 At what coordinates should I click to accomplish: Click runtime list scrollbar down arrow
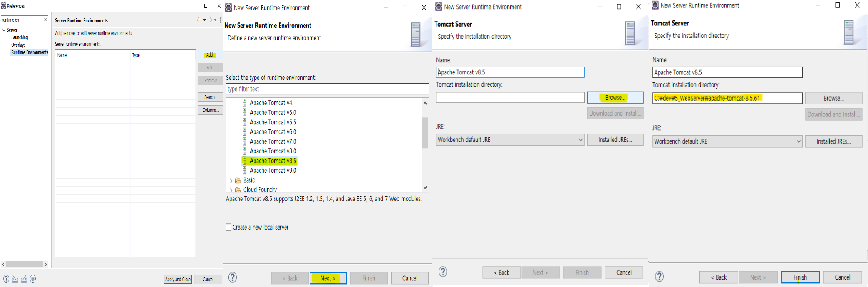(425, 188)
